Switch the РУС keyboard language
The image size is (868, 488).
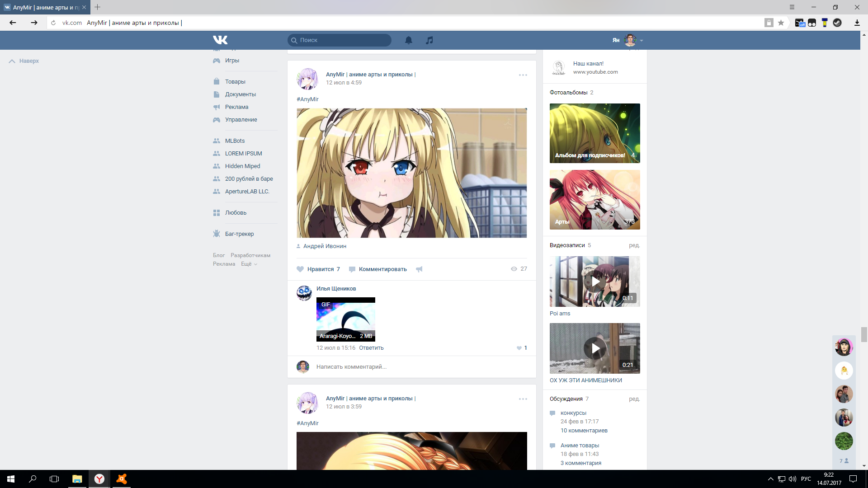click(806, 479)
